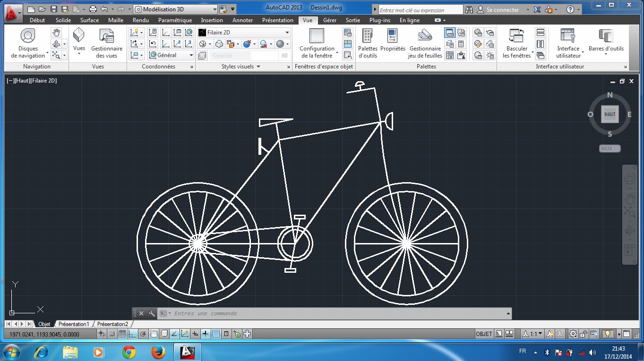Click Se connecter in the title bar
Viewport: 644px width, 361px height.
pos(504,9)
